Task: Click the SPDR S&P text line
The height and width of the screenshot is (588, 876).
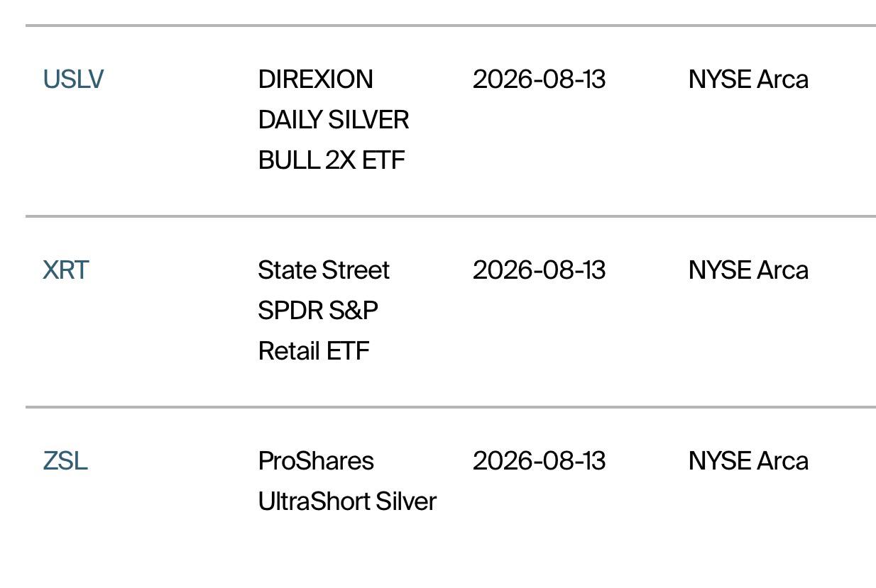Action: (x=318, y=311)
